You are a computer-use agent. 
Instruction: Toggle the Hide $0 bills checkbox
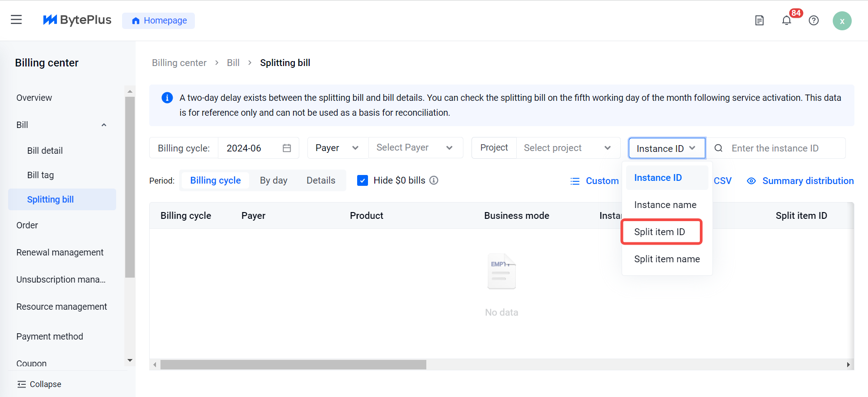click(x=363, y=180)
